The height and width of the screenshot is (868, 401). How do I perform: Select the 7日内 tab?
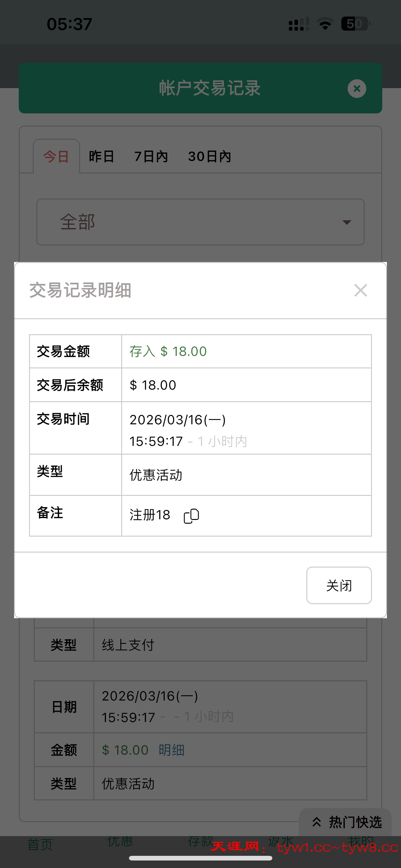tap(151, 157)
